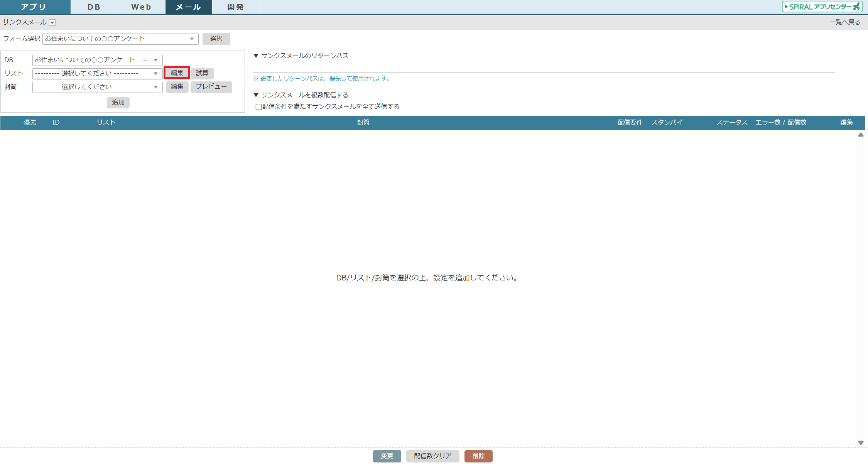This screenshot has height=464, width=868.
Task: Open the 開発 tab
Action: [235, 7]
